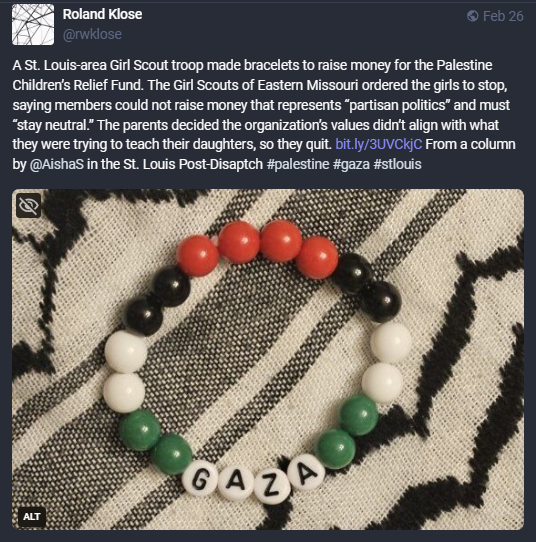Click the globe public visibility icon
Screen dimensions: 536x542
(x=472, y=16)
